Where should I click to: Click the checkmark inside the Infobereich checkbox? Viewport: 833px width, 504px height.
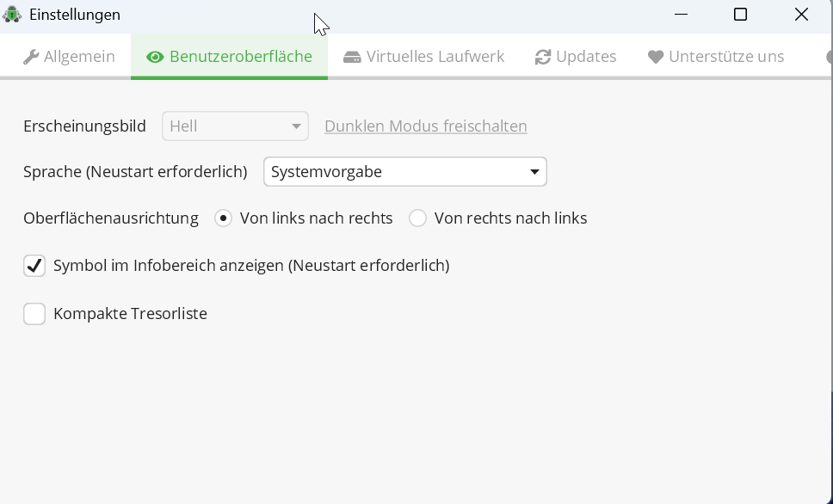[x=34, y=266]
